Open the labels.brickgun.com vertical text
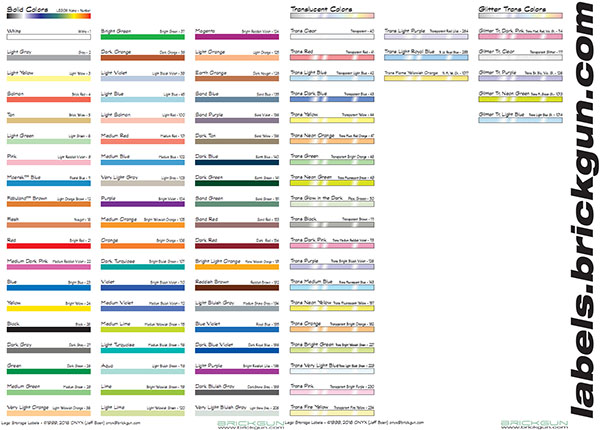This screenshot has width=600, height=430. 580,210
